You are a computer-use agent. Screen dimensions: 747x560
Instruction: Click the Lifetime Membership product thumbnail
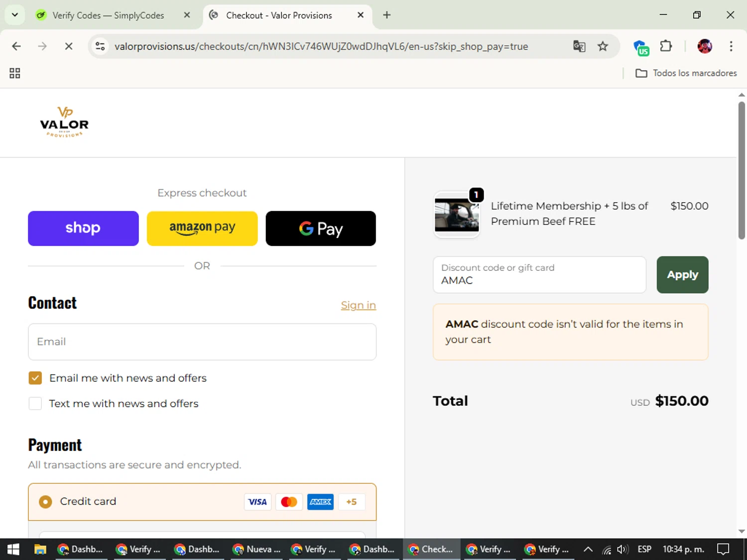[457, 215]
